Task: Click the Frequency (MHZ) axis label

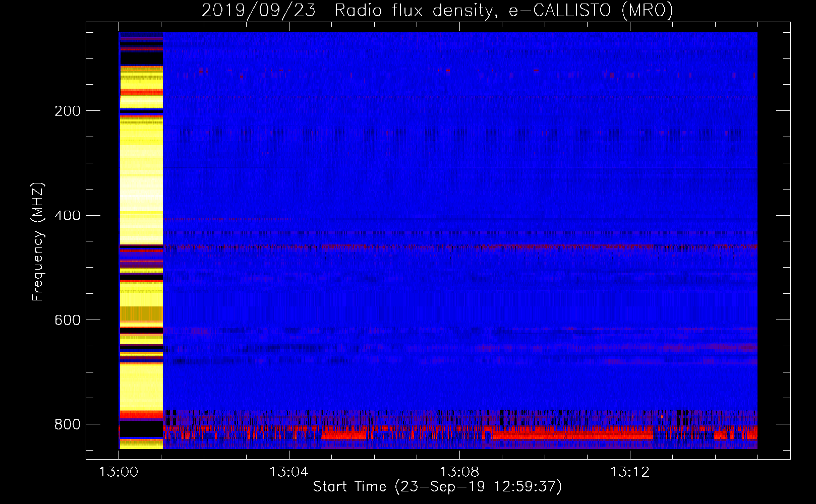Action: (38, 241)
